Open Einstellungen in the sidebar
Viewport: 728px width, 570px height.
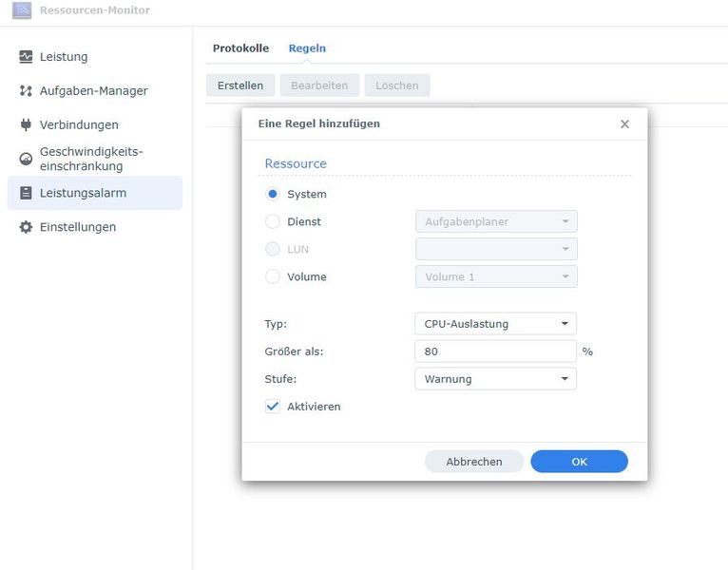pyautogui.click(x=95, y=227)
